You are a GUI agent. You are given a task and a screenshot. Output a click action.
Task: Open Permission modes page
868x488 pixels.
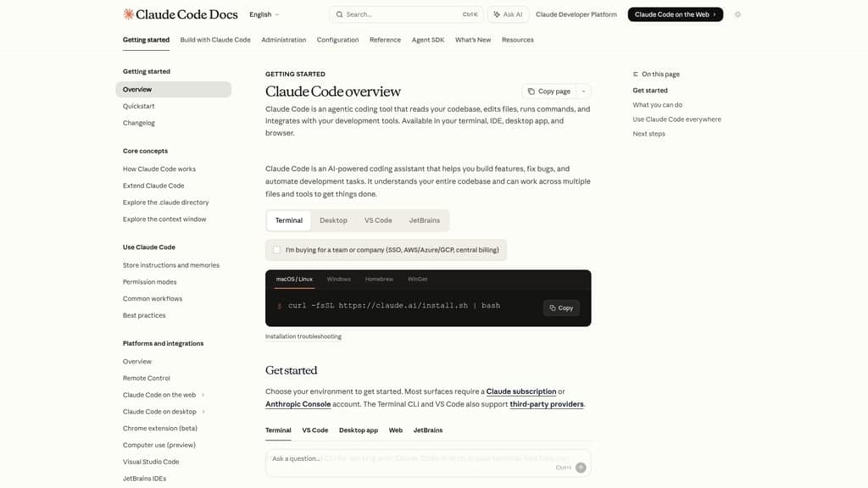(x=149, y=281)
